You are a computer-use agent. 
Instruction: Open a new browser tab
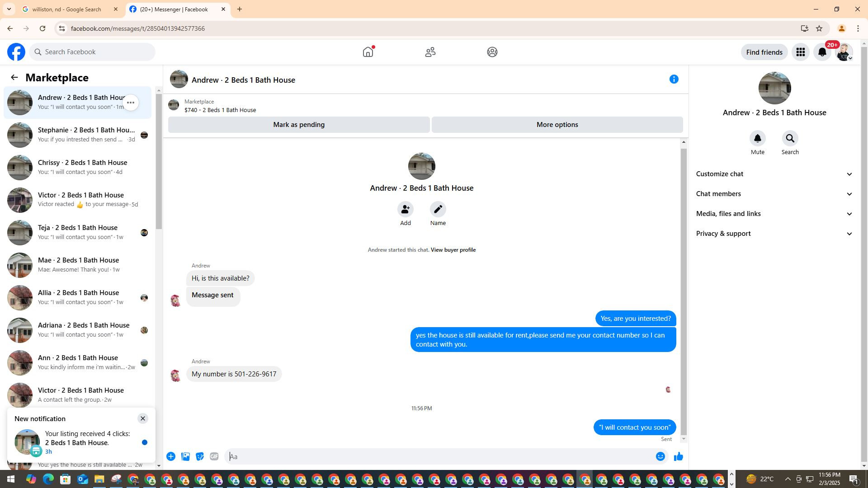click(240, 9)
